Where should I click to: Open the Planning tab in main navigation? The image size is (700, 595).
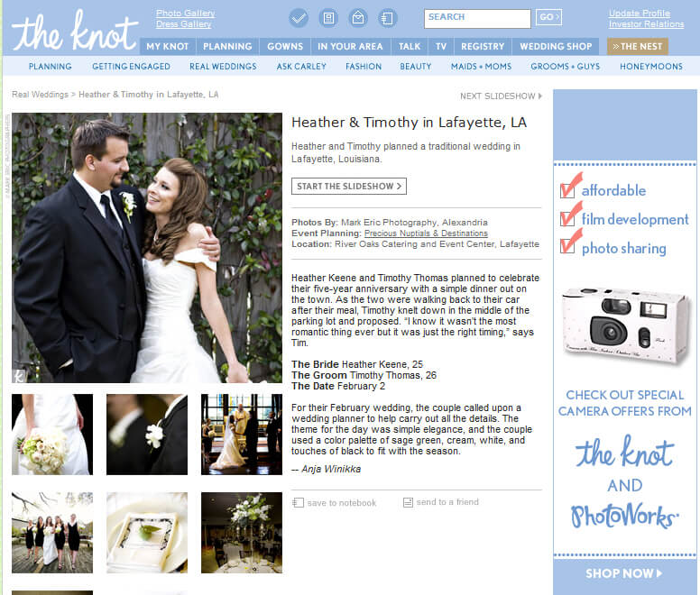(227, 46)
